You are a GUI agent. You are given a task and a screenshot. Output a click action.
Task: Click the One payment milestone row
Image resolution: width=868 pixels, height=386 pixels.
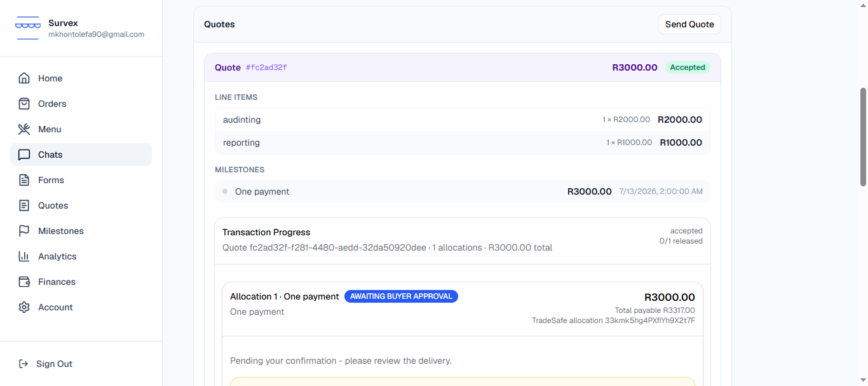point(463,191)
